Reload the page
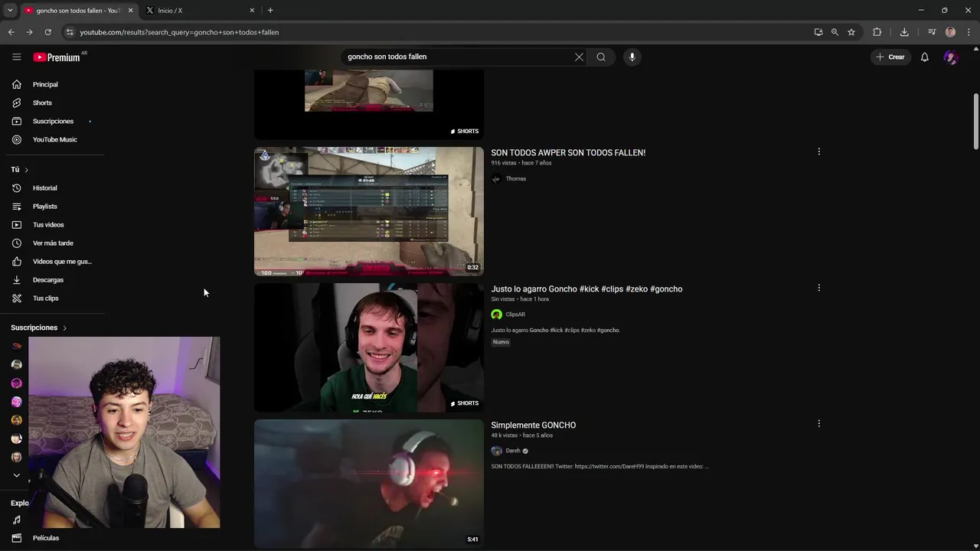 pos(47,32)
